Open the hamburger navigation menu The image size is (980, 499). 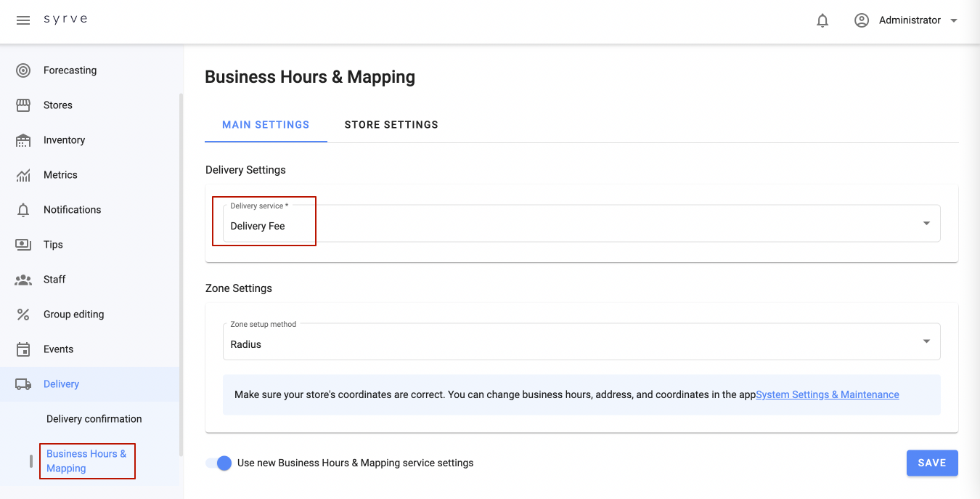pos(23,20)
